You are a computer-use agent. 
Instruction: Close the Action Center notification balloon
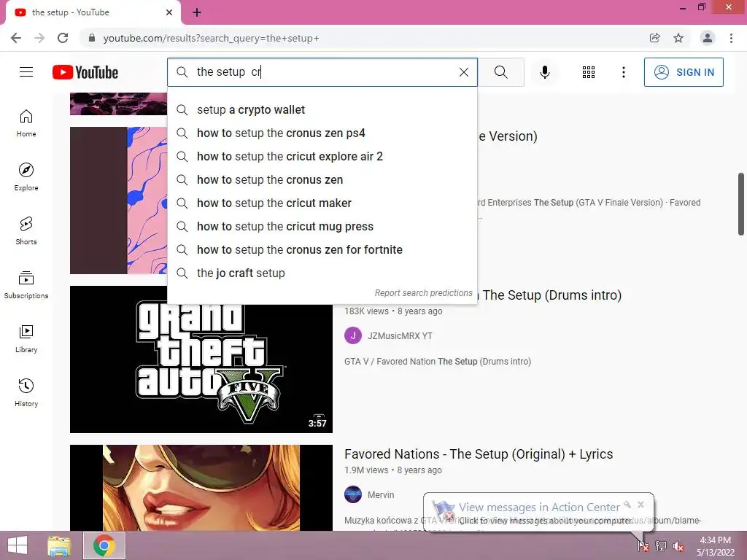(x=640, y=505)
